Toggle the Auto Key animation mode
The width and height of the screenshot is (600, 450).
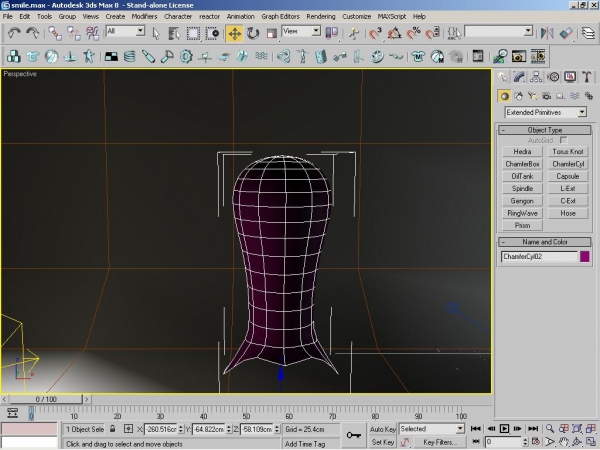pos(382,429)
